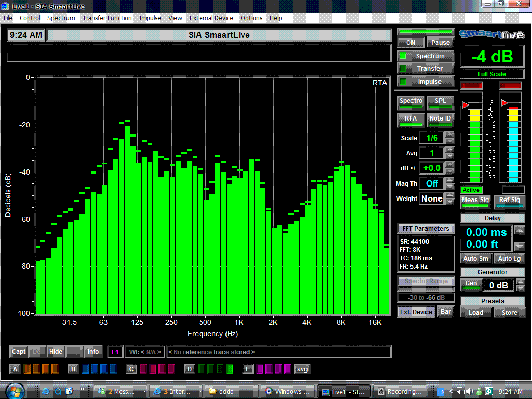Select reference register bank B
This screenshot has width=532, height=399.
pyautogui.click(x=73, y=369)
